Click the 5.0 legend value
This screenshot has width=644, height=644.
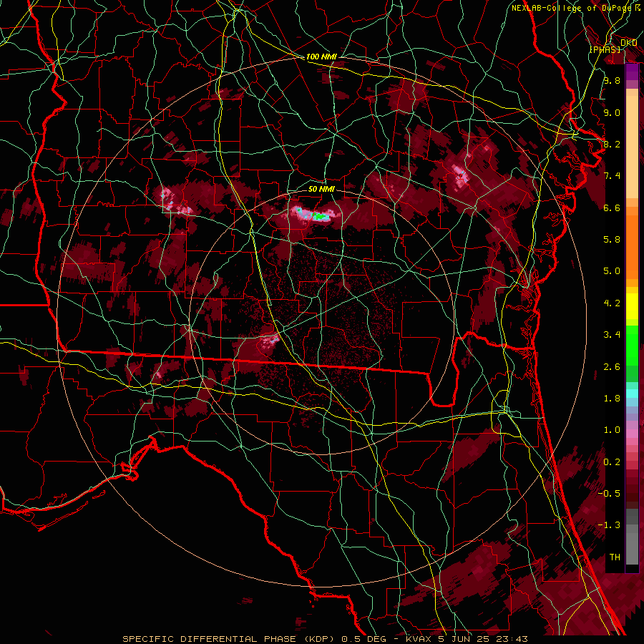coord(612,271)
